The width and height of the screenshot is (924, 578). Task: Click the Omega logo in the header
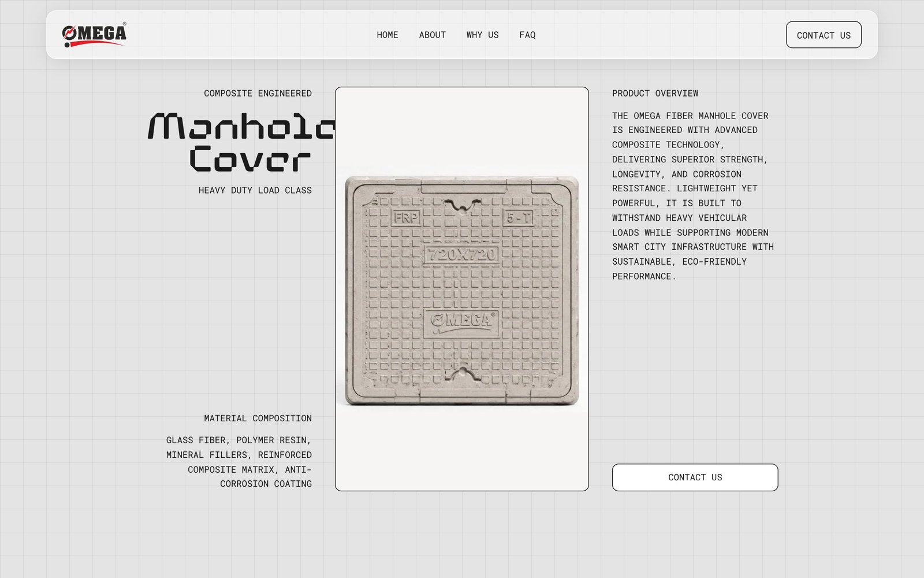pos(94,35)
